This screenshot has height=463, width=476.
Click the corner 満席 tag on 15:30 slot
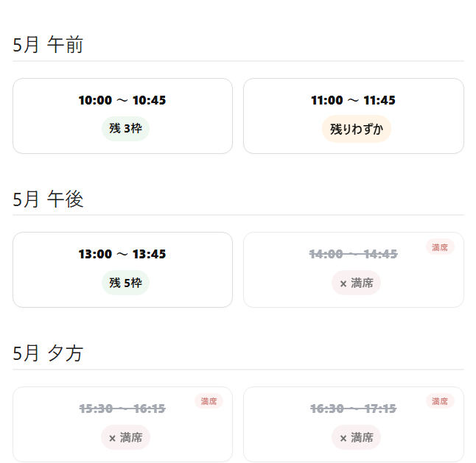[x=209, y=401]
